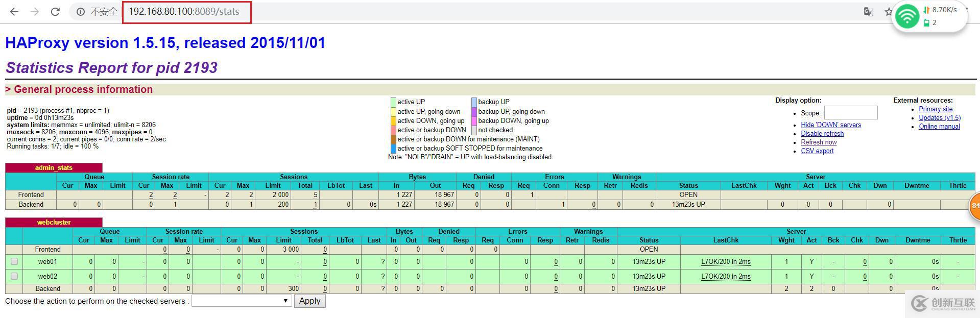The height and width of the screenshot is (318, 980).
Task: Click the 'backup UP' legend color swatch
Action: click(x=474, y=102)
